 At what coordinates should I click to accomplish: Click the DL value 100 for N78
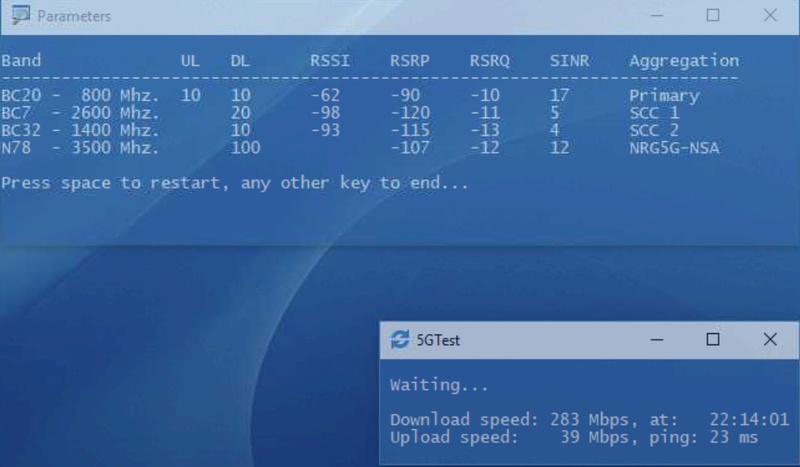[x=245, y=148]
